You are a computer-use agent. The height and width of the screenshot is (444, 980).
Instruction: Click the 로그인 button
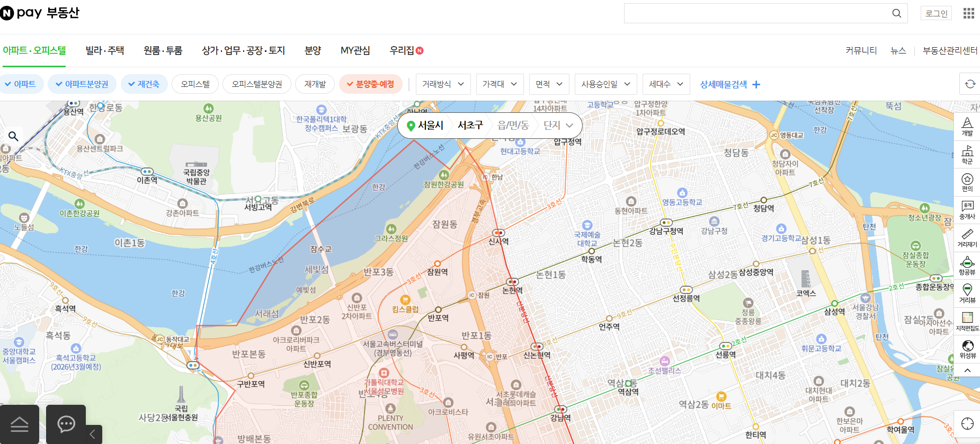click(936, 13)
